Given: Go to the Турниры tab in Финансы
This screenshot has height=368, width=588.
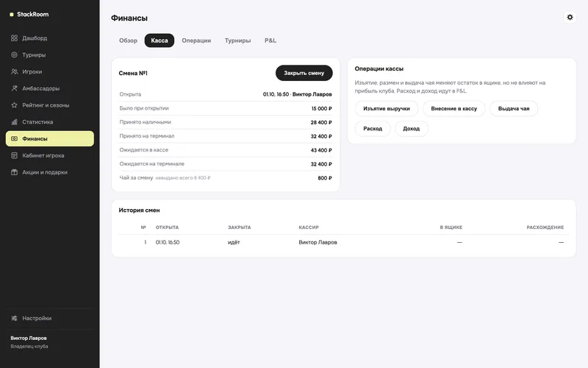Looking at the screenshot, I should click(x=237, y=40).
